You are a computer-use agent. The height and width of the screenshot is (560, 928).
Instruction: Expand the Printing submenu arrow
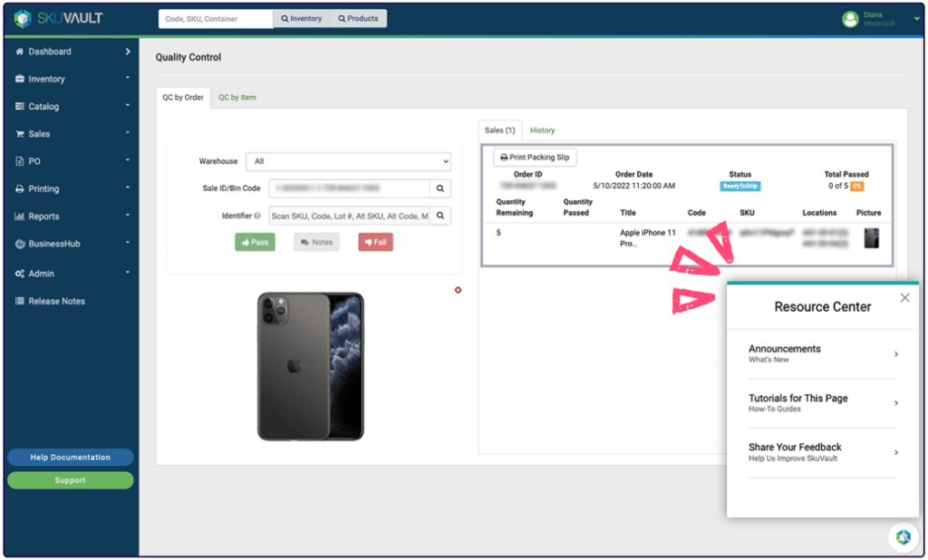click(x=128, y=188)
